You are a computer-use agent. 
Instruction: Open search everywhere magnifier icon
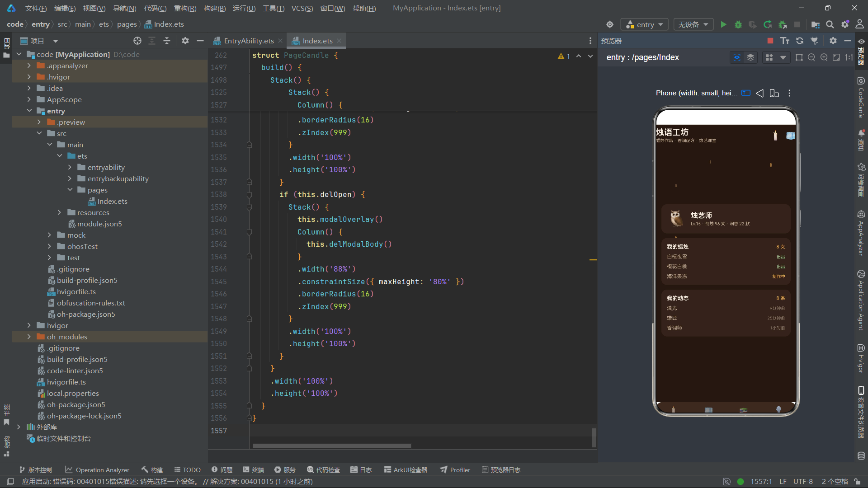tap(830, 24)
